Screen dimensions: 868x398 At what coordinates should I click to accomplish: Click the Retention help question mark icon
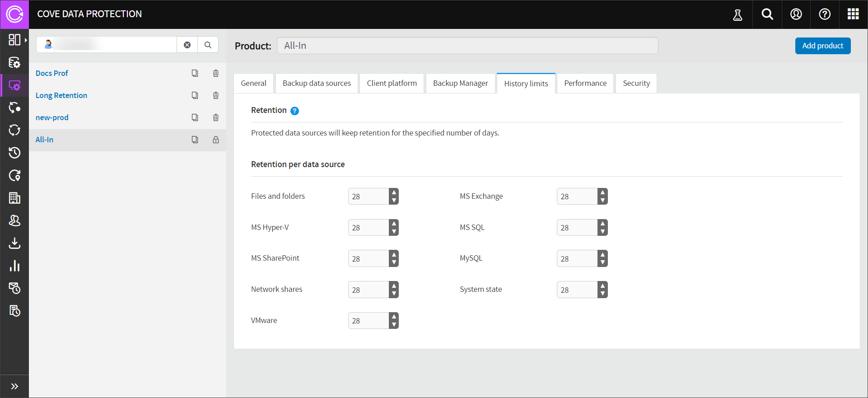tap(294, 111)
